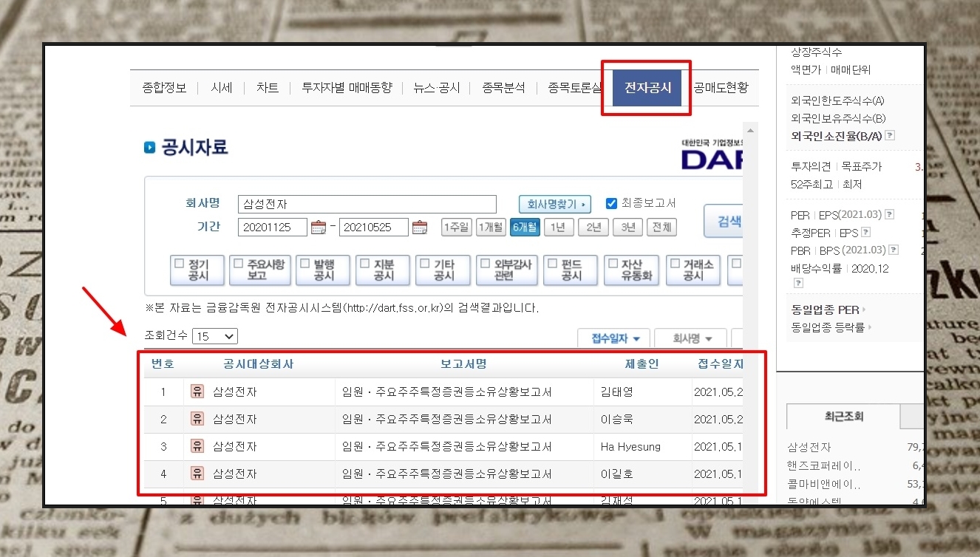Viewport: 980px width, 557px height.
Task: Check the 펀드공시 filter
Action: click(552, 263)
